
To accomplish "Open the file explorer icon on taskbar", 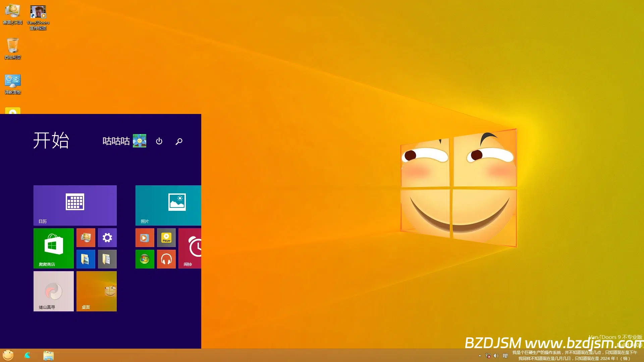I will 48,356.
